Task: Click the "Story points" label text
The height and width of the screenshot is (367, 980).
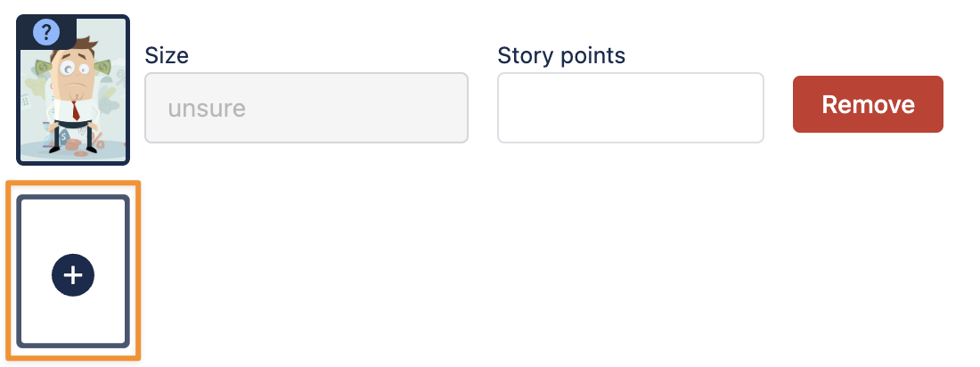Action: (561, 55)
